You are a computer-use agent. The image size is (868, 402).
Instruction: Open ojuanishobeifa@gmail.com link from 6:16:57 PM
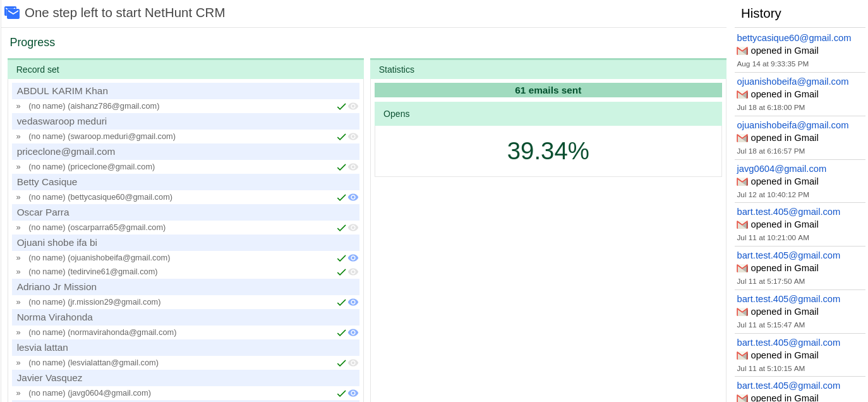coord(793,125)
